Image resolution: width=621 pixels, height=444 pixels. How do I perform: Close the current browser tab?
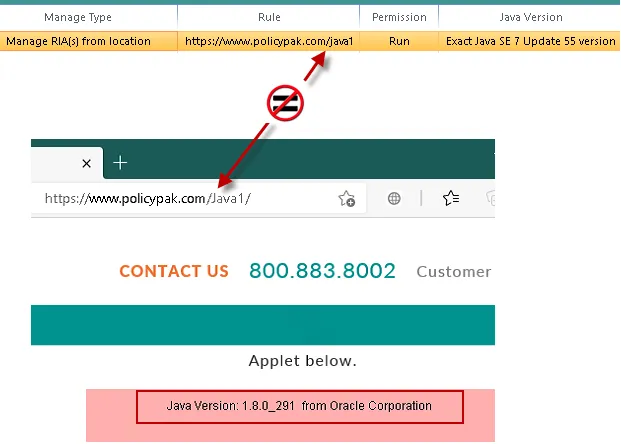click(86, 163)
